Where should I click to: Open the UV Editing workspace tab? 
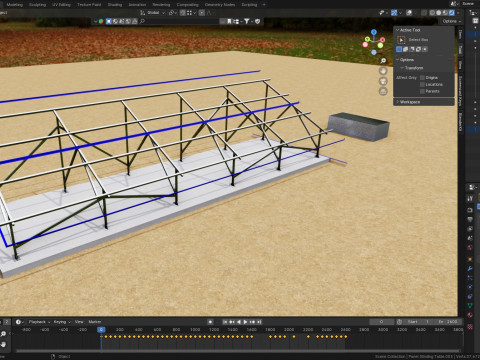point(61,5)
